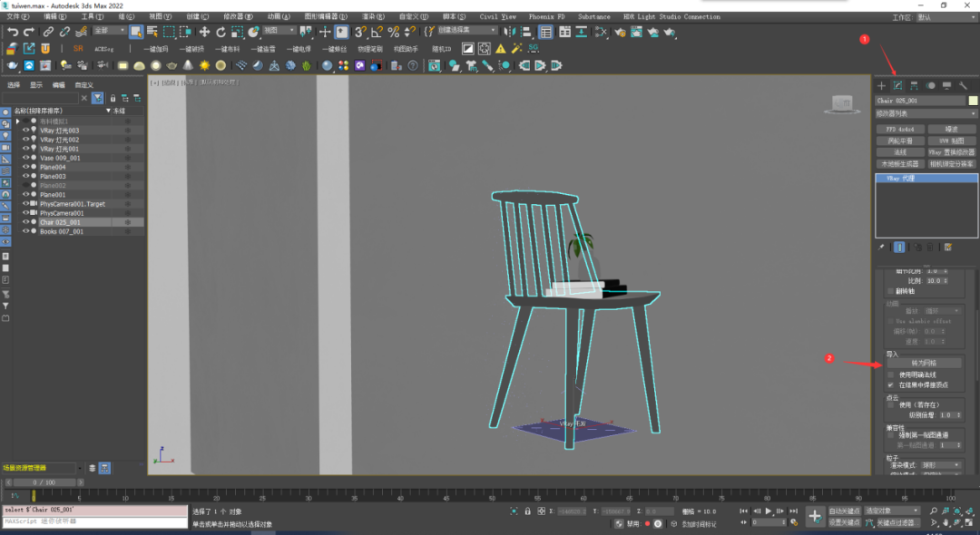Hide Vase 009_001 using its eye icon
980x535 pixels.
(x=26, y=158)
